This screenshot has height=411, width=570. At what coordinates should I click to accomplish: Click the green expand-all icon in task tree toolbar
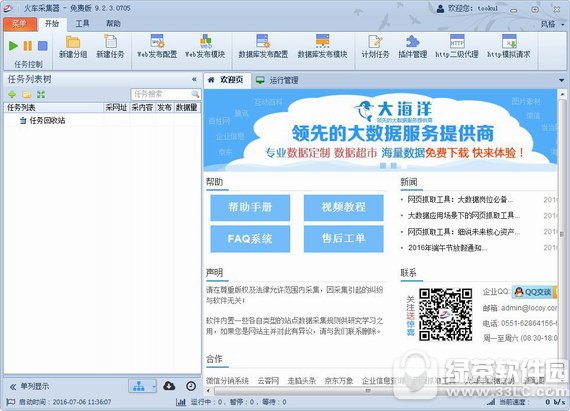[x=41, y=94]
